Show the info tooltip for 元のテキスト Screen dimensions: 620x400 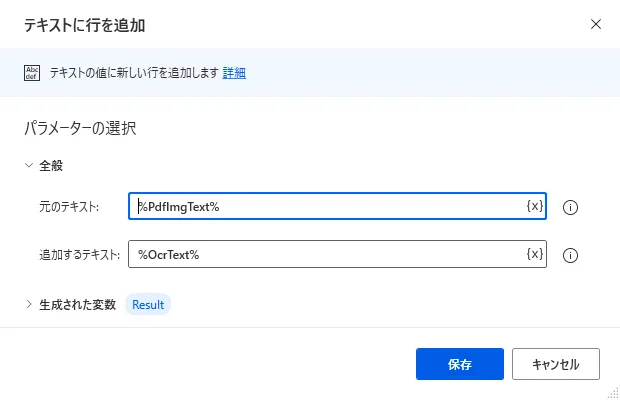(571, 207)
